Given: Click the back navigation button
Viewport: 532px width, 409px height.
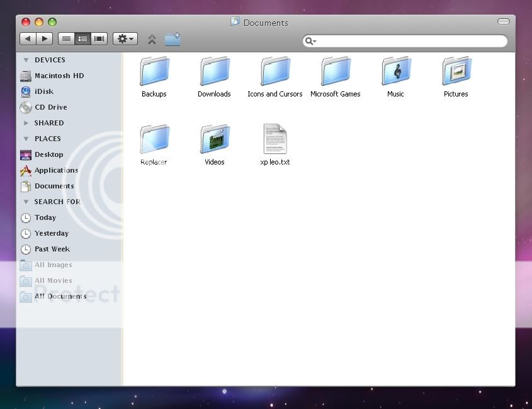Looking at the screenshot, I should 28,39.
